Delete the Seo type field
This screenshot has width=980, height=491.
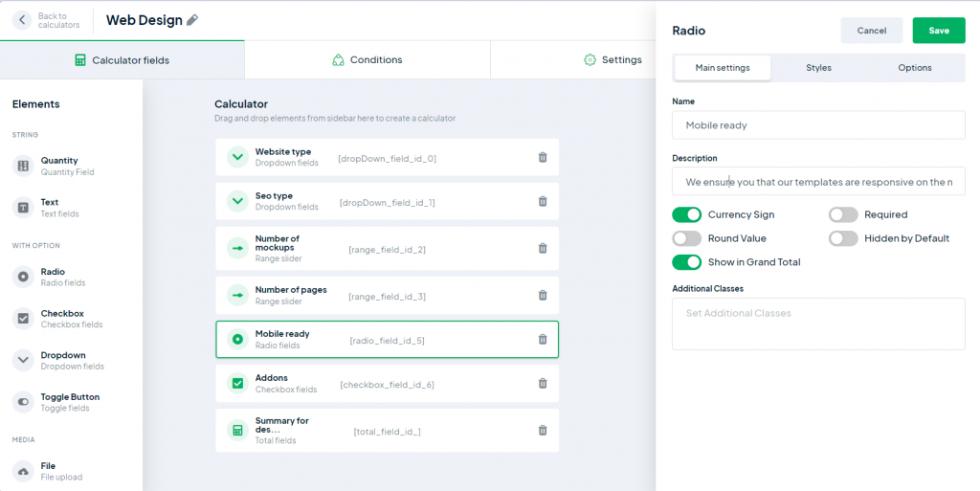click(543, 201)
